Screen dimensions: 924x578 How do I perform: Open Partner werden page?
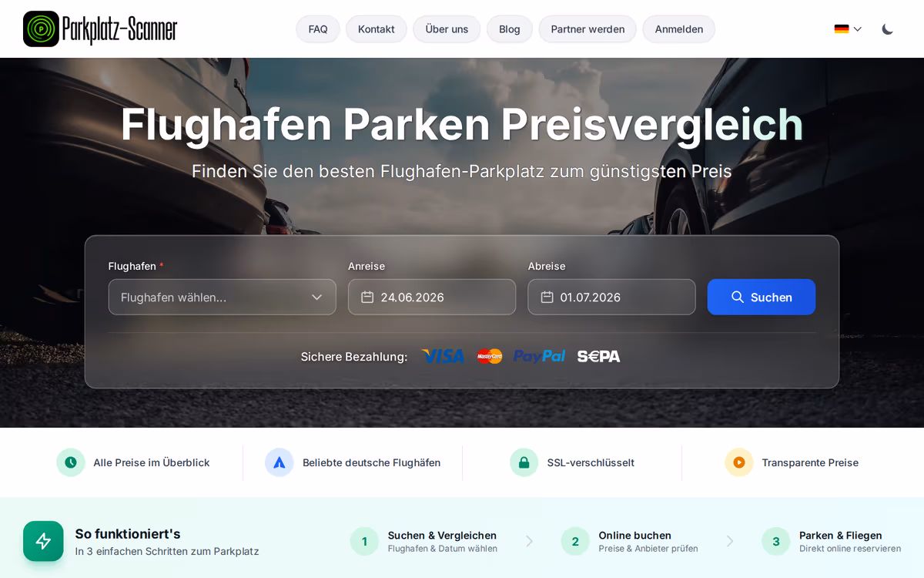click(588, 29)
